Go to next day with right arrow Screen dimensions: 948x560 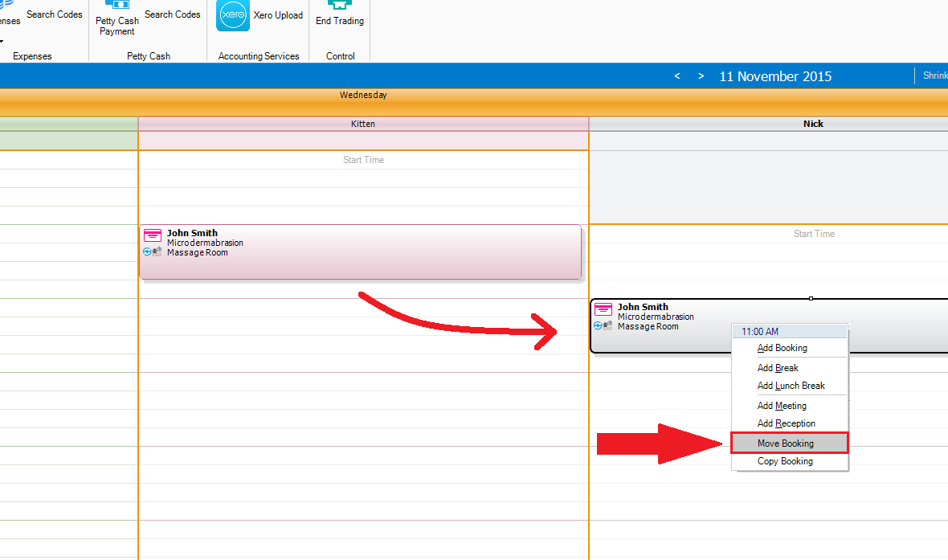701,76
